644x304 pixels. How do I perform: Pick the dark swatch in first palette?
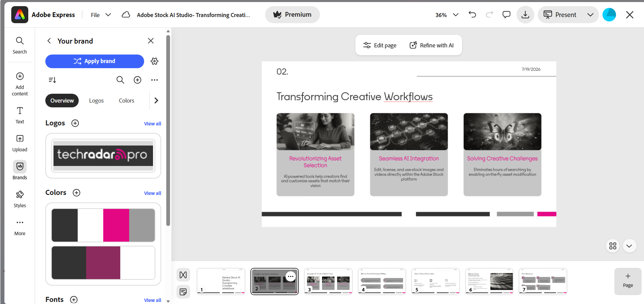[x=65, y=225]
